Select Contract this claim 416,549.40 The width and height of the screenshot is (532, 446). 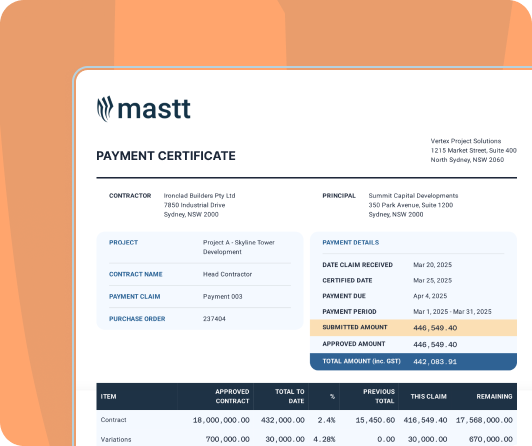pos(425,420)
